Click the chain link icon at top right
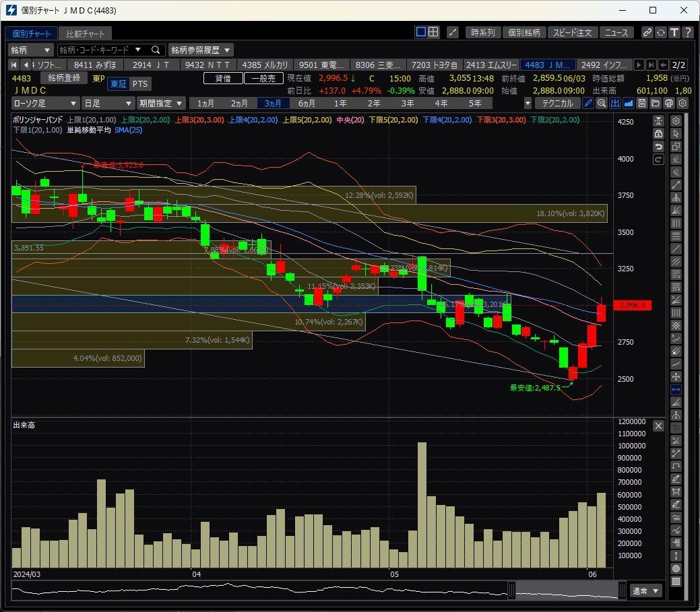 click(647, 32)
